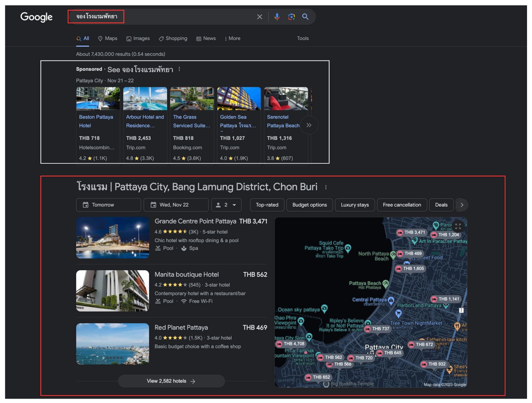Click Beston Pattaya Hotel pool photo
Image resolution: width=532 pixels, height=403 pixels.
pyautogui.click(x=98, y=99)
